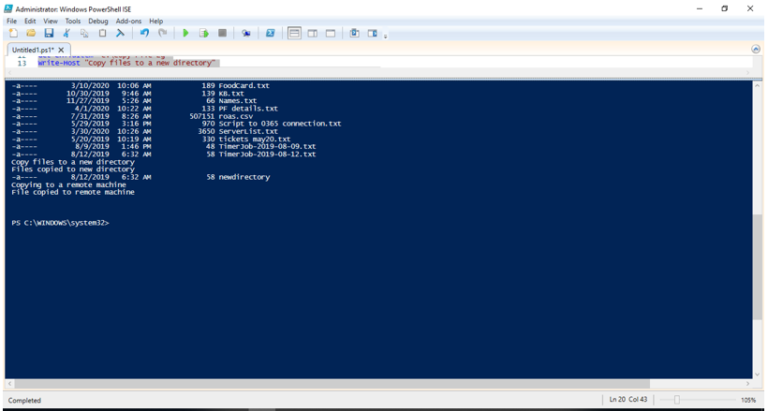Start a new remote PowerShell tab
Screen dimensions: 768x411
(246, 33)
